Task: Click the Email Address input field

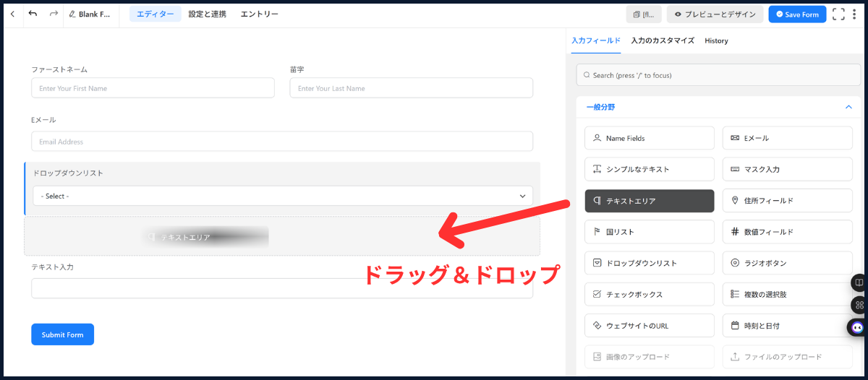Action: tap(282, 142)
